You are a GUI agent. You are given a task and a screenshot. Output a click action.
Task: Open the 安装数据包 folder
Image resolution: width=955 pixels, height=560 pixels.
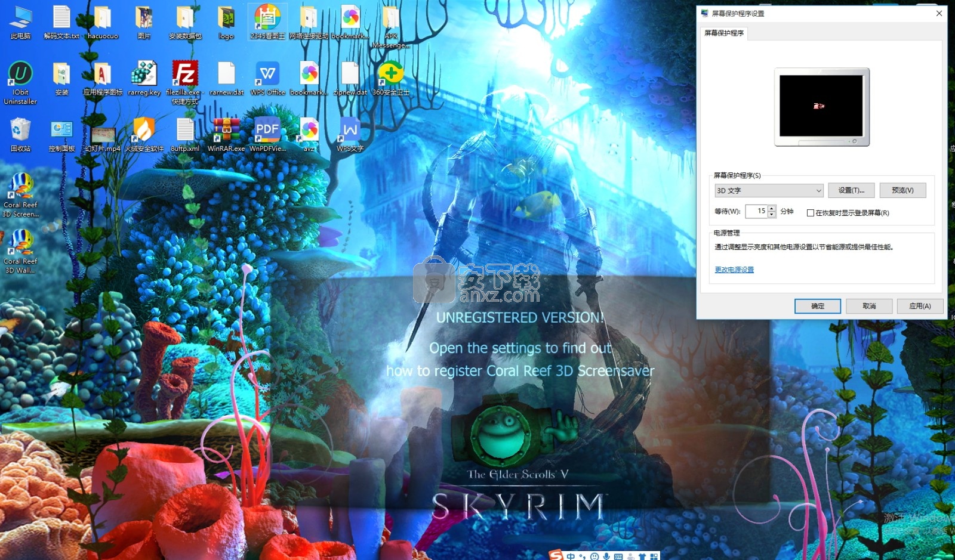(185, 23)
